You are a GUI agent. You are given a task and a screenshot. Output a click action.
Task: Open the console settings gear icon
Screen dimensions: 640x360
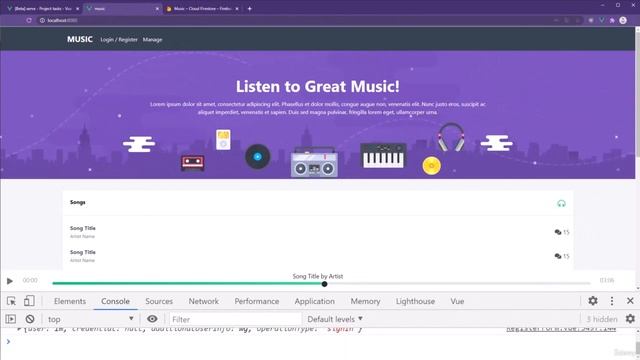[x=630, y=319]
